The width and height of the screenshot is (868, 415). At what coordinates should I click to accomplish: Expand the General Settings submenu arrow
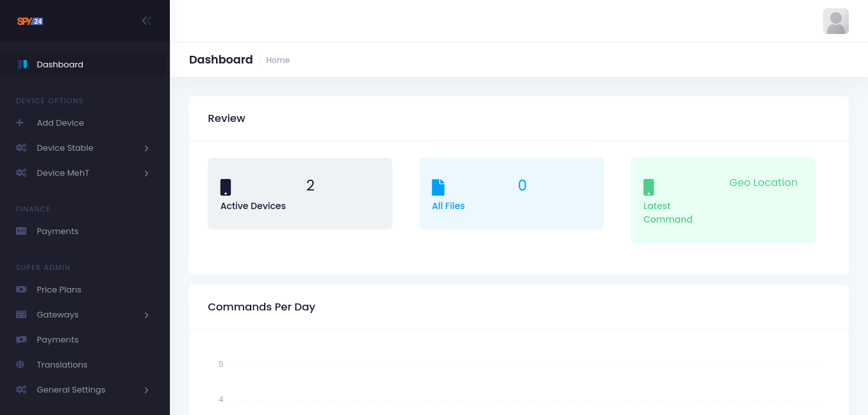pyautogui.click(x=146, y=390)
